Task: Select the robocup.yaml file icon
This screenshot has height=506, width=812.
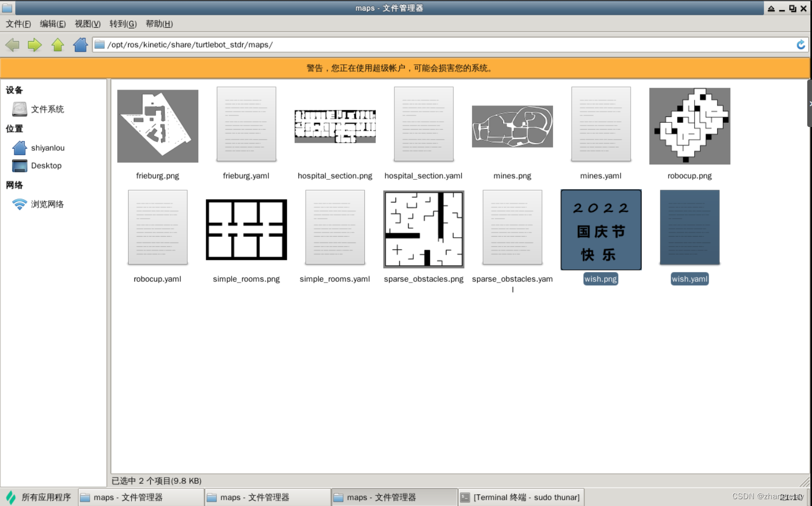Action: pyautogui.click(x=158, y=228)
